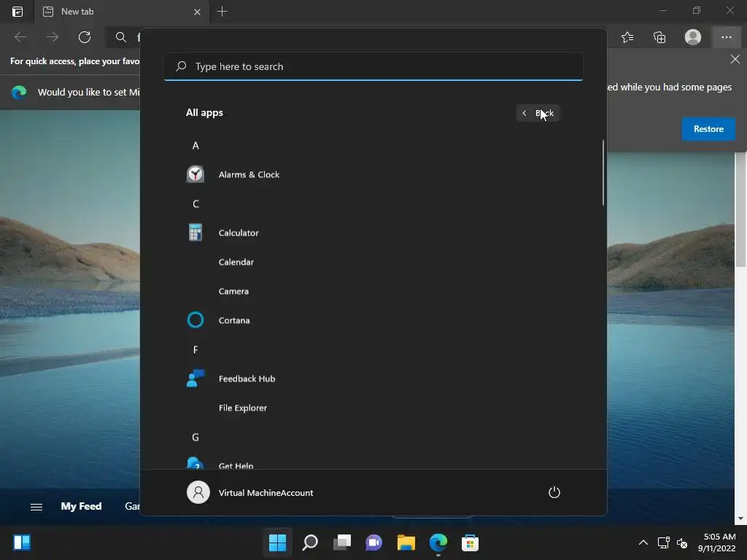Open Feedback Hub app icon
This screenshot has width=747, height=560.
click(x=196, y=378)
